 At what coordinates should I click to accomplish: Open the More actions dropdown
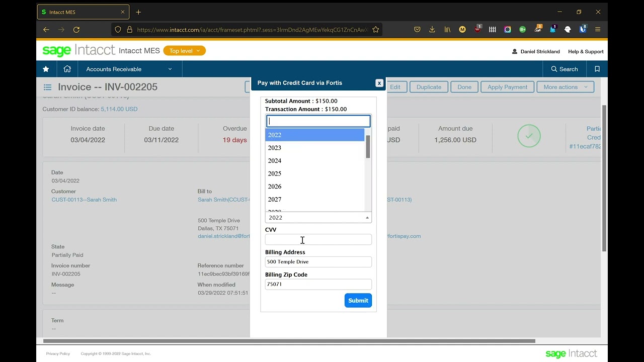click(566, 87)
